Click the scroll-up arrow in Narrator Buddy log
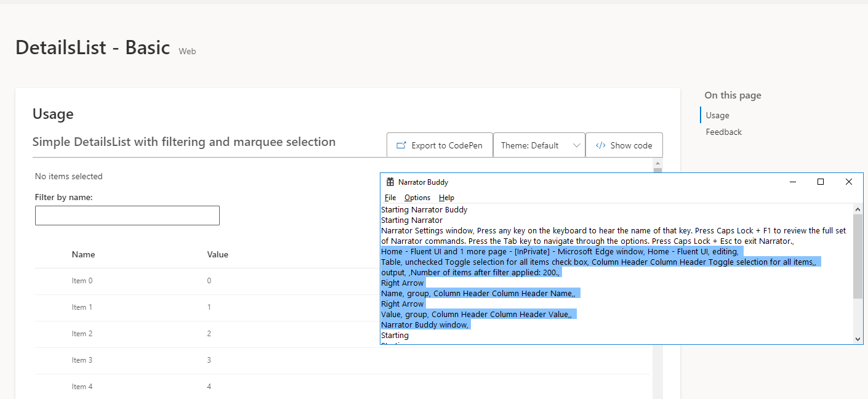This screenshot has width=868, height=399. tap(857, 209)
